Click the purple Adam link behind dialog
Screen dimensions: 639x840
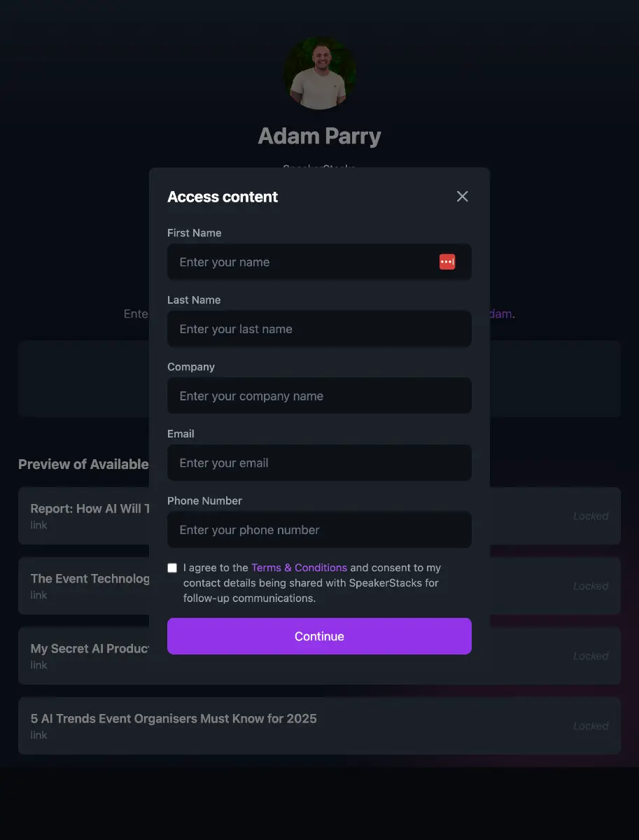click(x=500, y=314)
